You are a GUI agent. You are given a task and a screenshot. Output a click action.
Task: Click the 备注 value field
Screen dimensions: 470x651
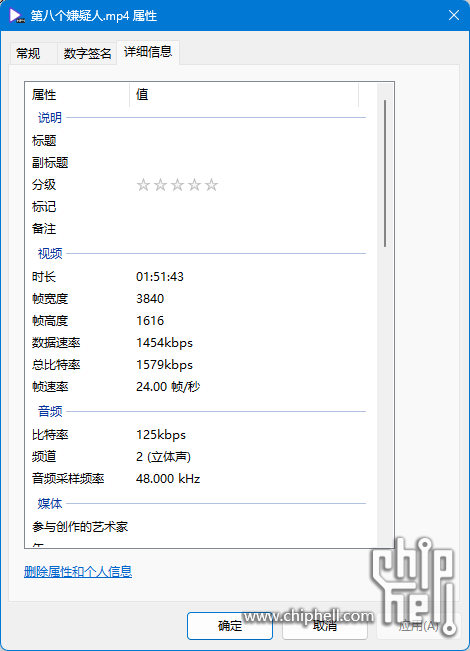(x=247, y=228)
